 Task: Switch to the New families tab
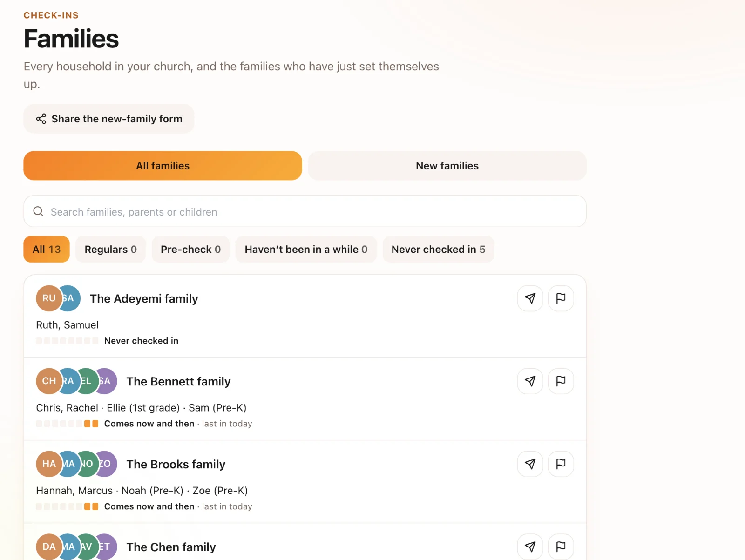click(447, 166)
